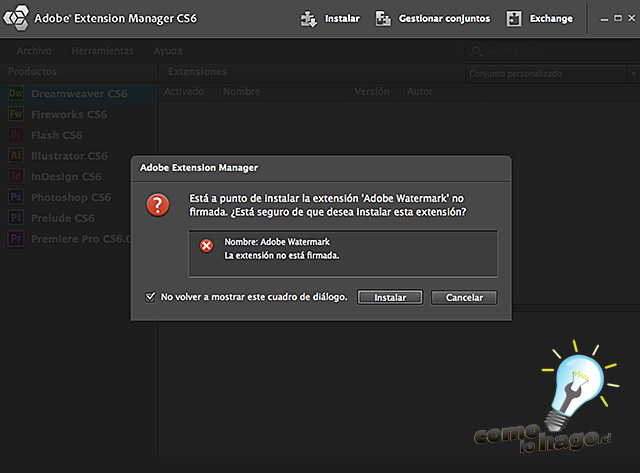640x473 pixels.
Task: Open the Herramientas menu
Action: pyautogui.click(x=102, y=51)
